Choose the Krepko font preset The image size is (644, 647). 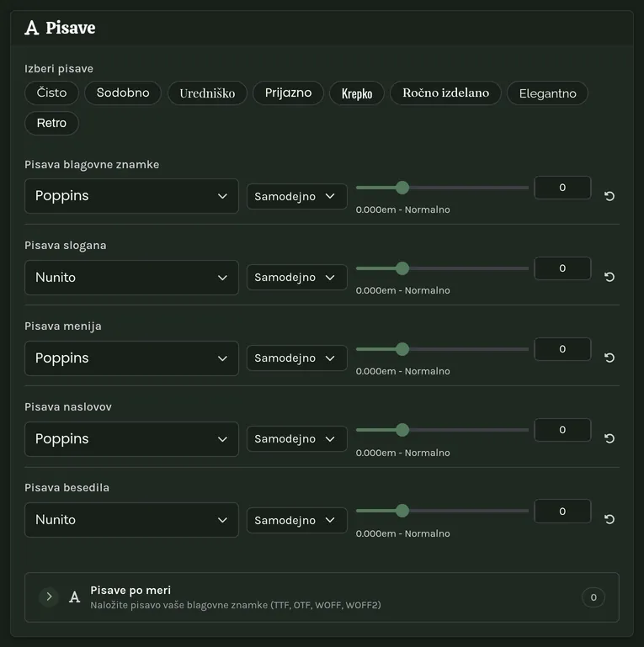[357, 93]
